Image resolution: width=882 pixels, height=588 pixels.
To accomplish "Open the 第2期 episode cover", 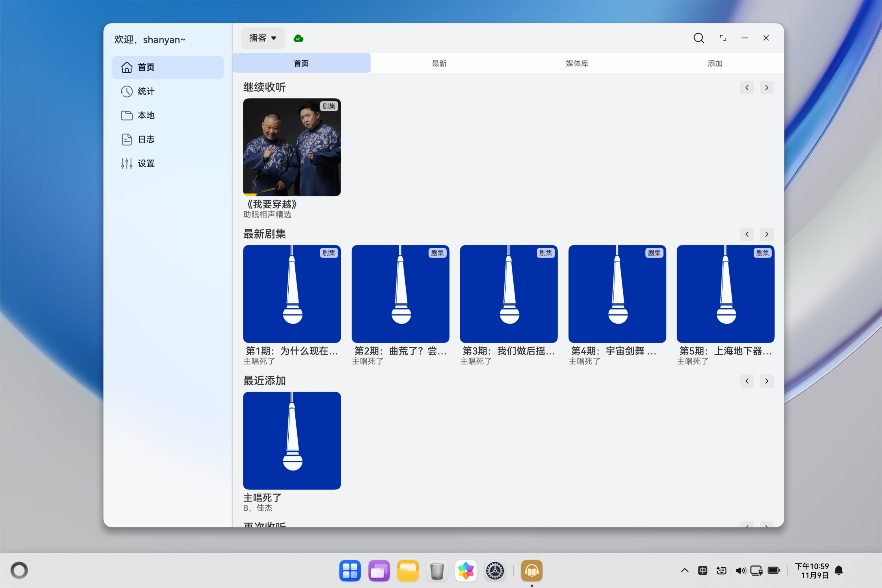I will click(x=400, y=294).
